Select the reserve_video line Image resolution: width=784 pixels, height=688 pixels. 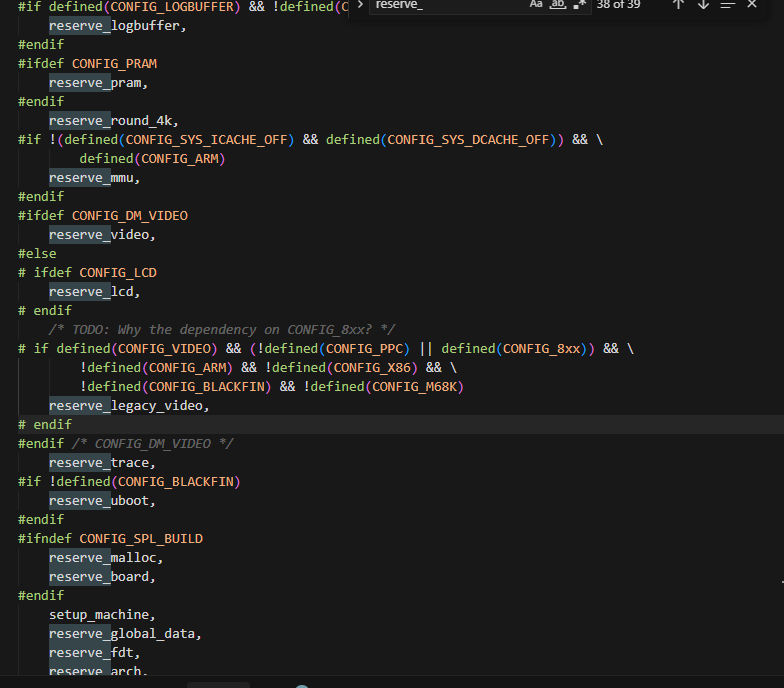[x=102, y=235]
